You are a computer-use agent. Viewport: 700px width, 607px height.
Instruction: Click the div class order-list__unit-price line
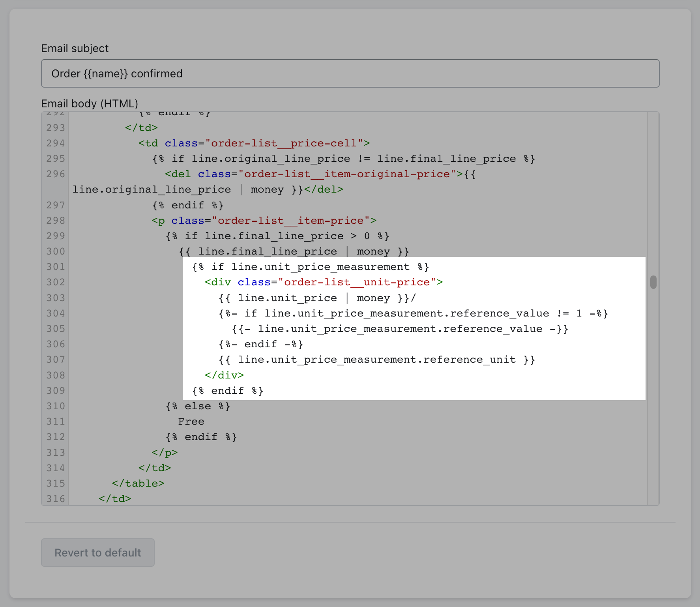[324, 282]
